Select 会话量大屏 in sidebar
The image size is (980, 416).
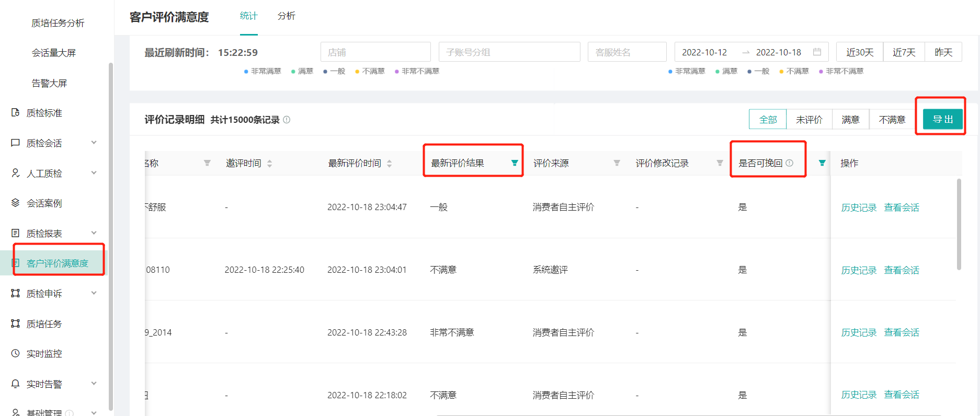pyautogui.click(x=53, y=53)
